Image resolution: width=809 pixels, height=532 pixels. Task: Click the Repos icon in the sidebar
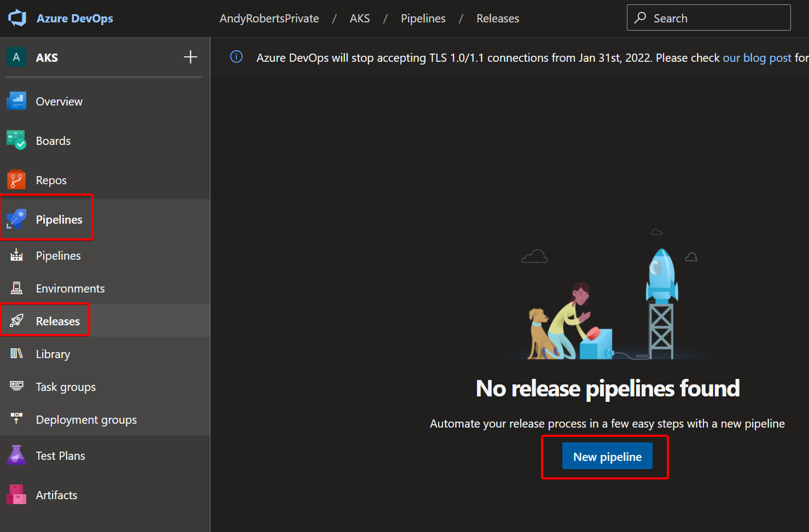[16, 180]
